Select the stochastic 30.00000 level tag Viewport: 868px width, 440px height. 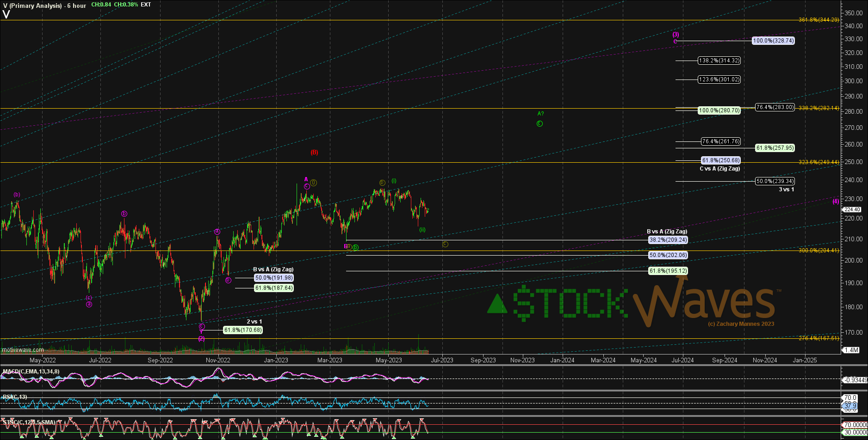(855, 432)
